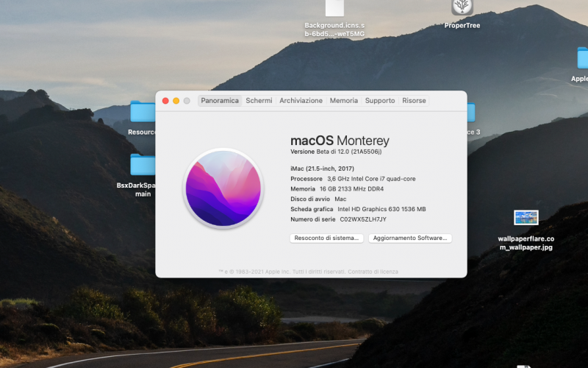Screen dimensions: 588x368
Task: Open the ProperTree app icon on desktop
Action: point(462,7)
